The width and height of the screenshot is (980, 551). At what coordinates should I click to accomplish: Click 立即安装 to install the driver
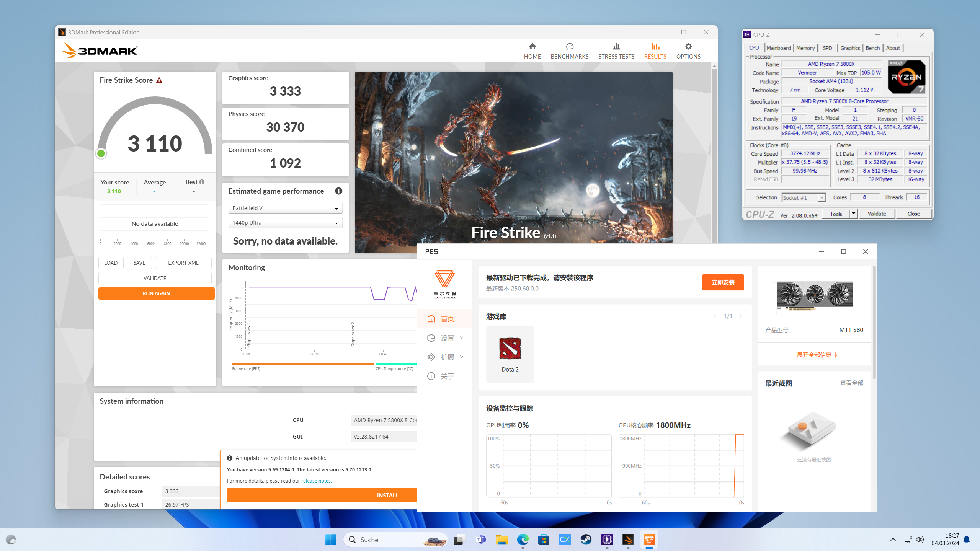tap(723, 282)
